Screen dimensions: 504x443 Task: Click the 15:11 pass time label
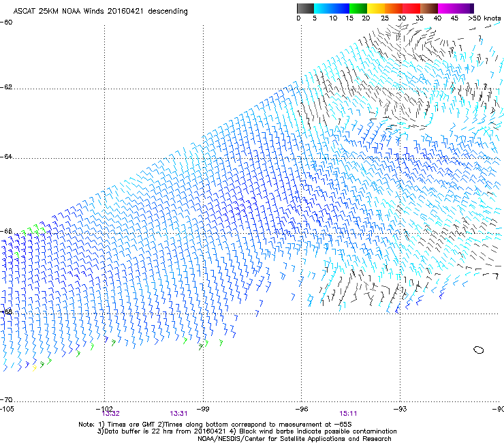point(348,414)
